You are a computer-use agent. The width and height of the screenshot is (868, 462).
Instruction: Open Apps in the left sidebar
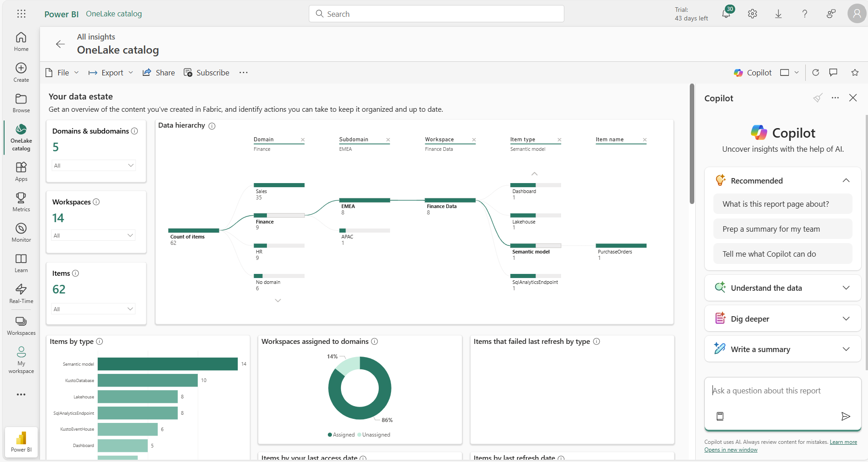21,172
